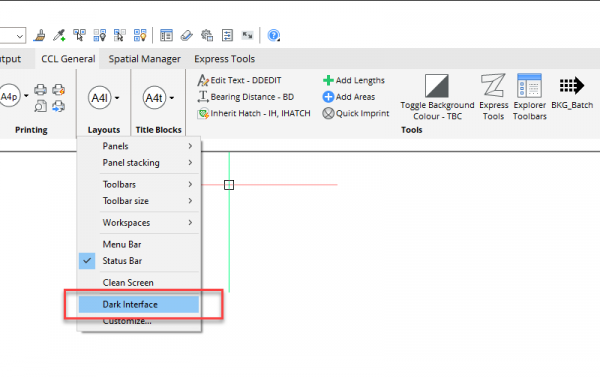Click the grey squares with dark lightbulb icon
This screenshot has width=600, height=378.
(x=100, y=36)
